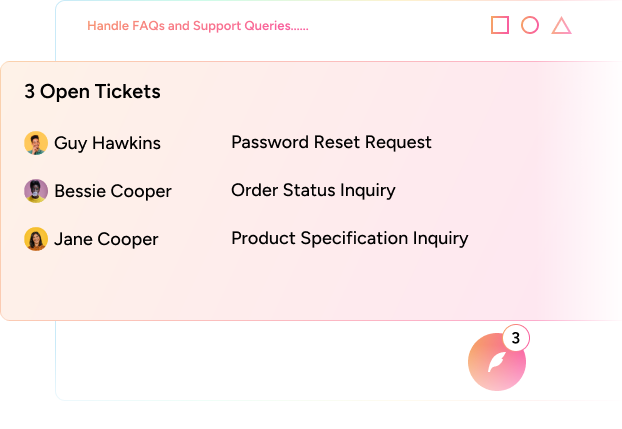Click the "3 Open Tickets" heading
This screenshot has width=622, height=429.
[92, 92]
